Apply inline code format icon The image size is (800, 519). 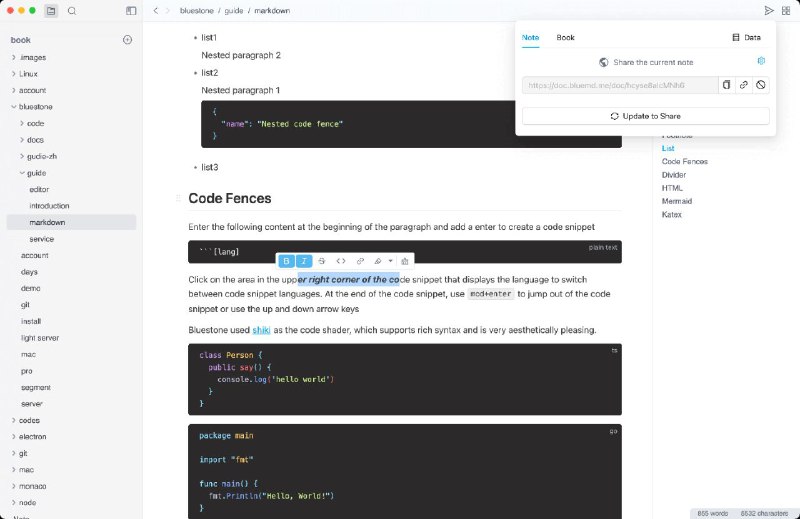point(341,261)
